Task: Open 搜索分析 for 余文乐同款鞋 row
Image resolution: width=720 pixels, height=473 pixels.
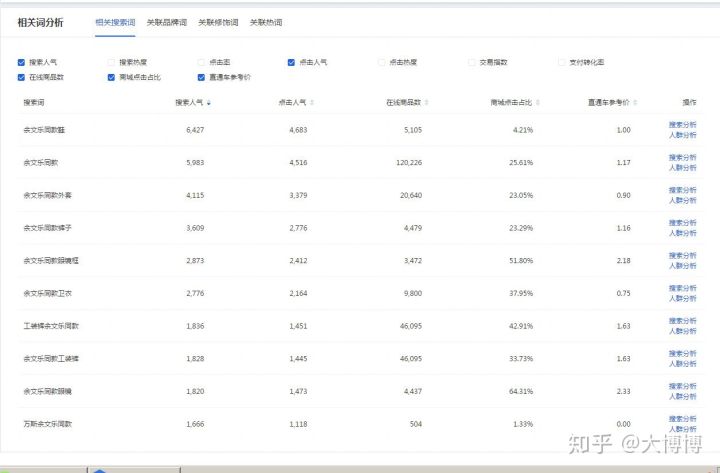Action: (682, 125)
